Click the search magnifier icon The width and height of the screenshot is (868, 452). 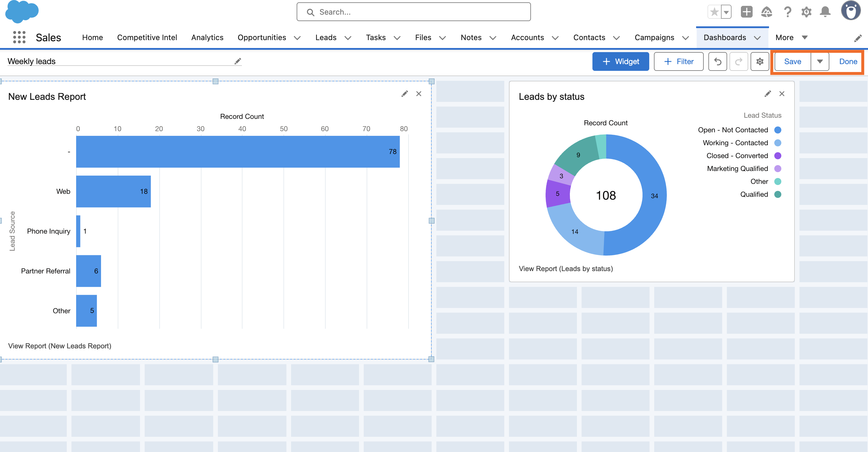pos(310,12)
